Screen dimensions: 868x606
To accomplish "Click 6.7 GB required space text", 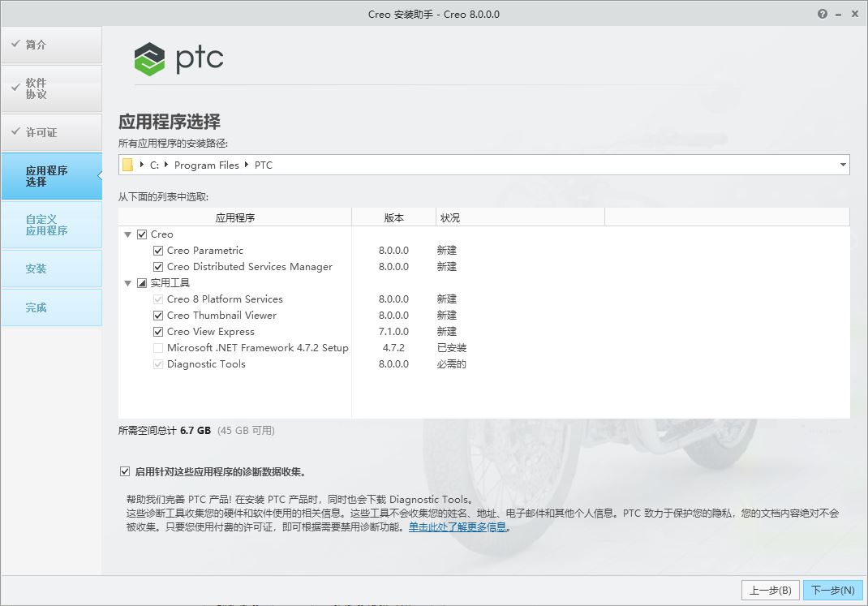I will coord(196,431).
